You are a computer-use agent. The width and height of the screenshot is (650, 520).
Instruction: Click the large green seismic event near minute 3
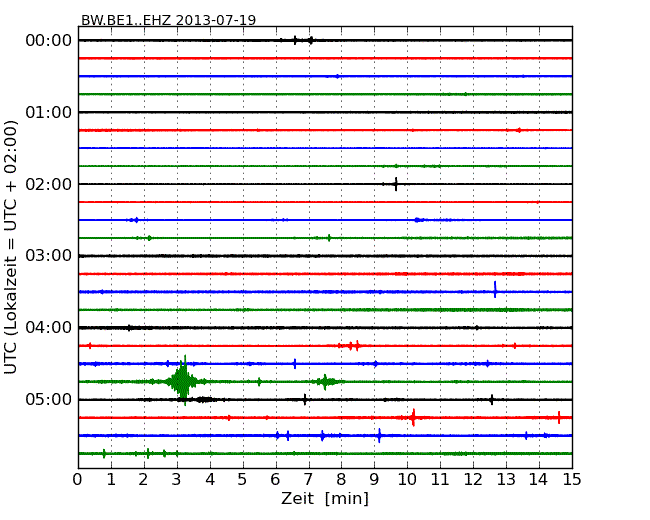point(183,381)
